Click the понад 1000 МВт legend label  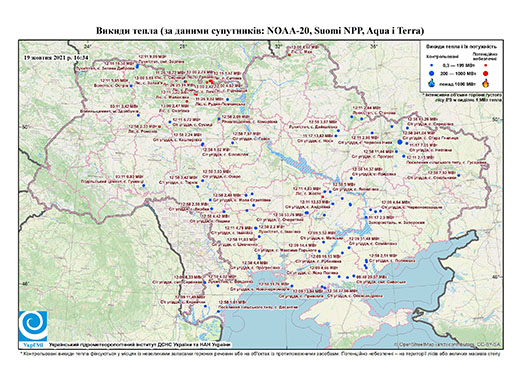pyautogui.click(x=457, y=83)
